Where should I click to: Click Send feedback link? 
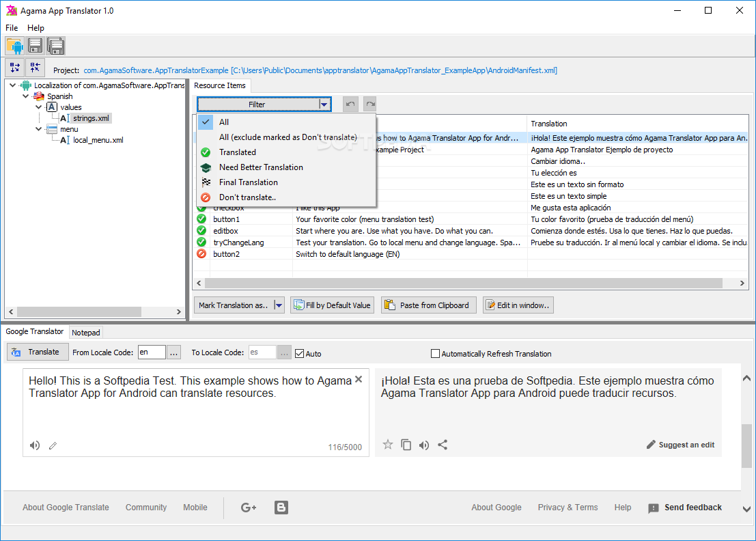coord(685,508)
